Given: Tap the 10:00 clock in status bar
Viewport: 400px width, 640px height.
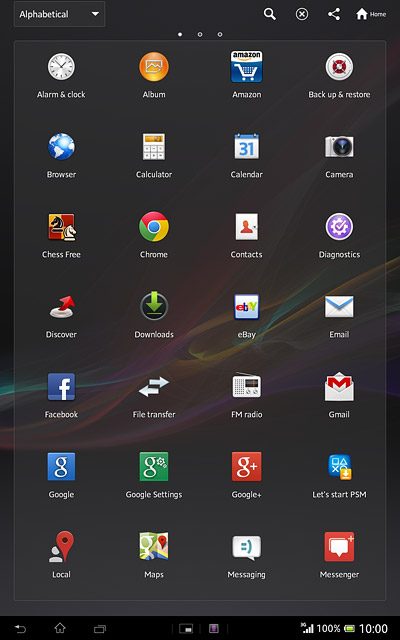Looking at the screenshot, I should coord(373,629).
